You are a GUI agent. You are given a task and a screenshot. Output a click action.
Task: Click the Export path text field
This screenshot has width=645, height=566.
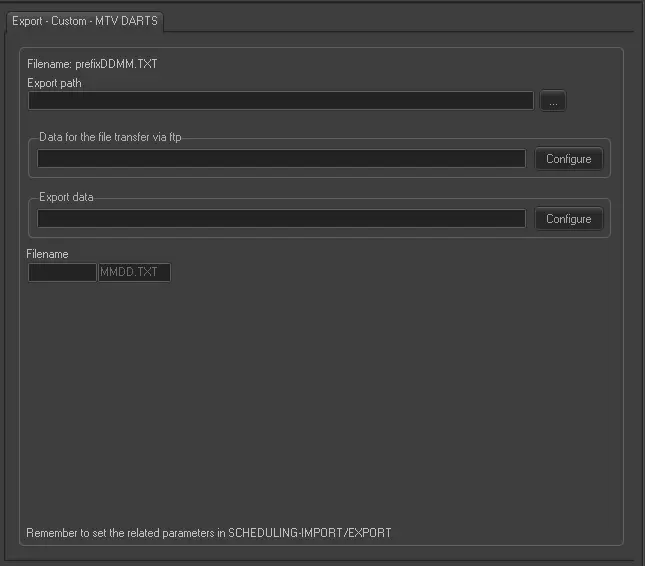click(280, 101)
